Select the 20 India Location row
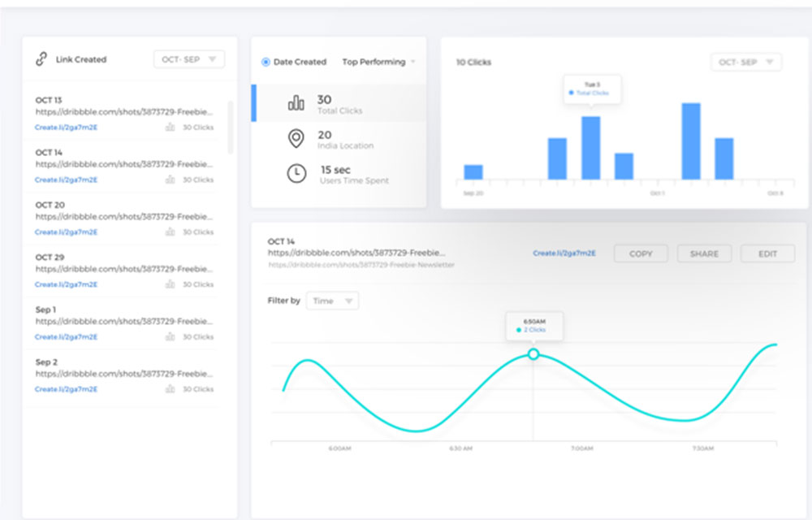The width and height of the screenshot is (812, 520). (339, 139)
